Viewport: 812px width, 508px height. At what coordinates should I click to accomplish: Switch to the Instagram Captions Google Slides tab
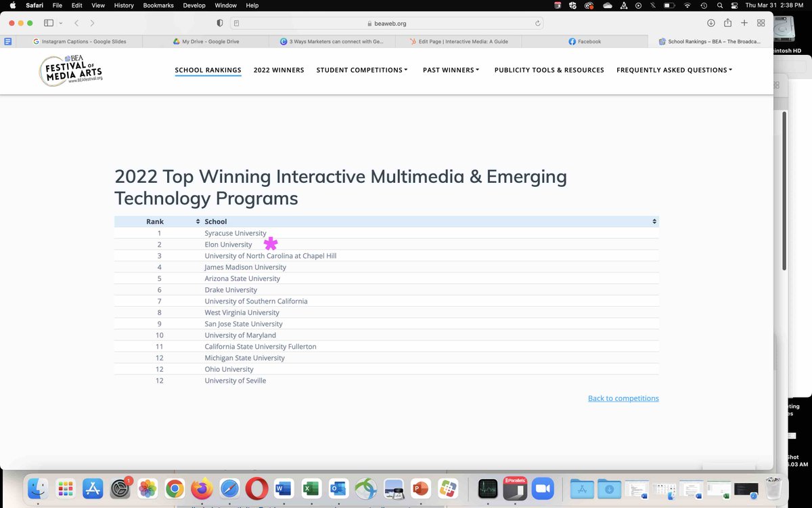tap(79, 41)
